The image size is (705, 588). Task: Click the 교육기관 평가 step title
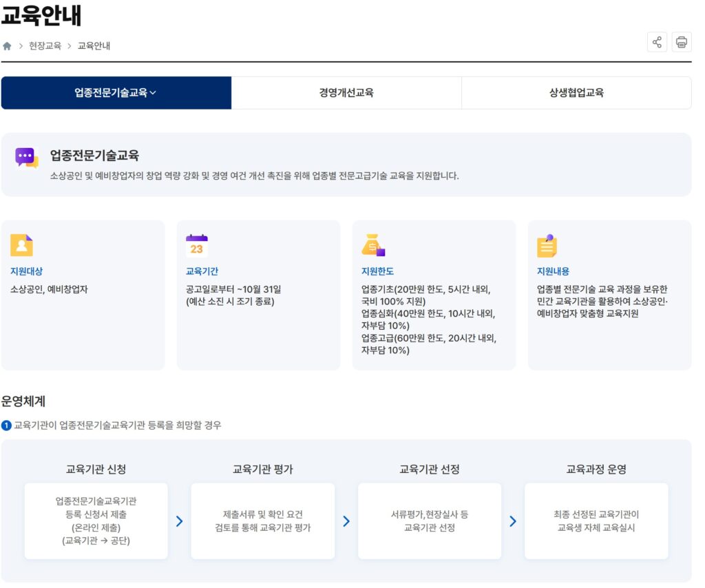(x=262, y=469)
